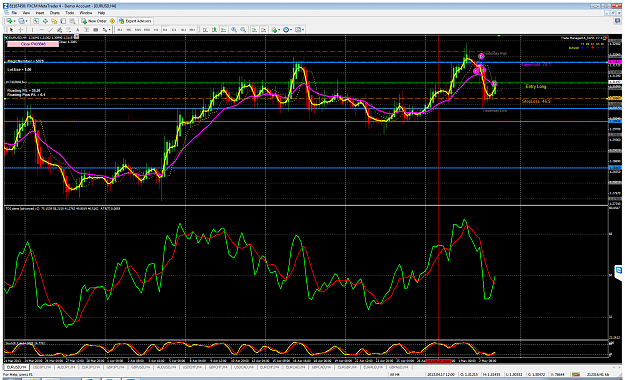Select the Text (A) drawing tool
Image resolution: width=625 pixels, height=380 pixels.
[x=78, y=30]
